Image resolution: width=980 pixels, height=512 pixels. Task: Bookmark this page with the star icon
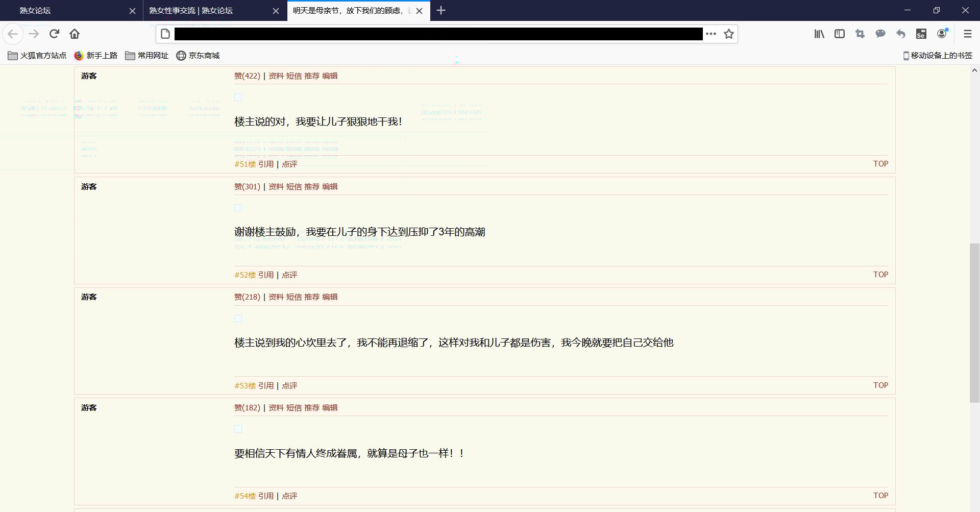(728, 34)
